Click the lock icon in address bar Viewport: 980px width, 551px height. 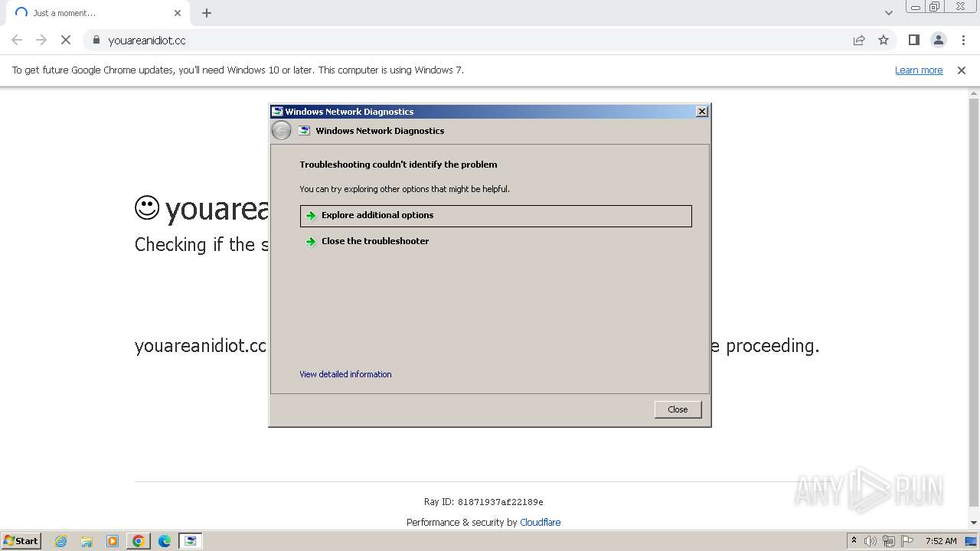pos(96,40)
